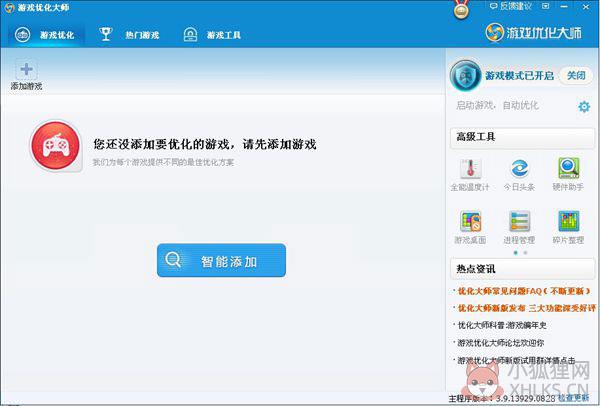This screenshot has height=406, width=600.
Task: Open the 进程管理 process manager tool
Action: (519, 227)
